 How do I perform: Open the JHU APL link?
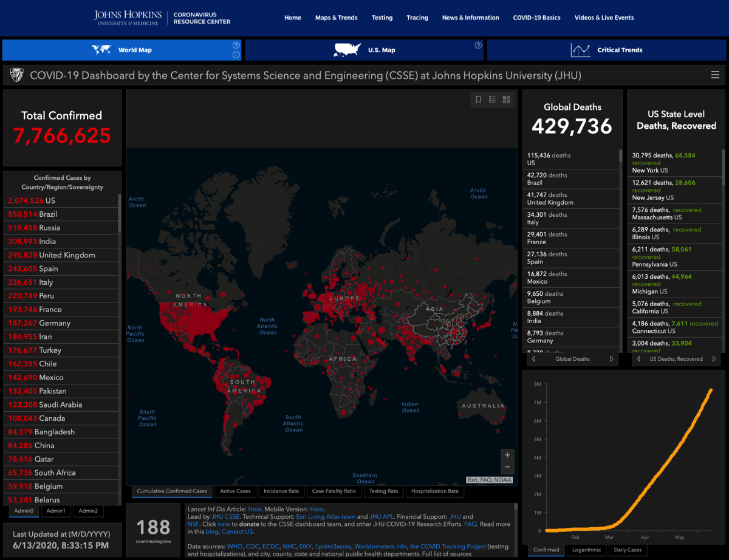(x=380, y=516)
